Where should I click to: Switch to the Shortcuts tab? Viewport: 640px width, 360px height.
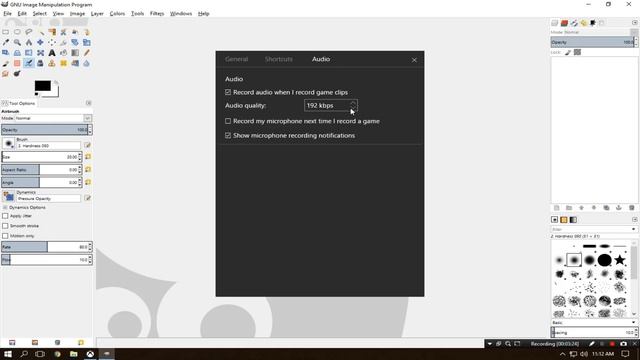click(x=279, y=59)
